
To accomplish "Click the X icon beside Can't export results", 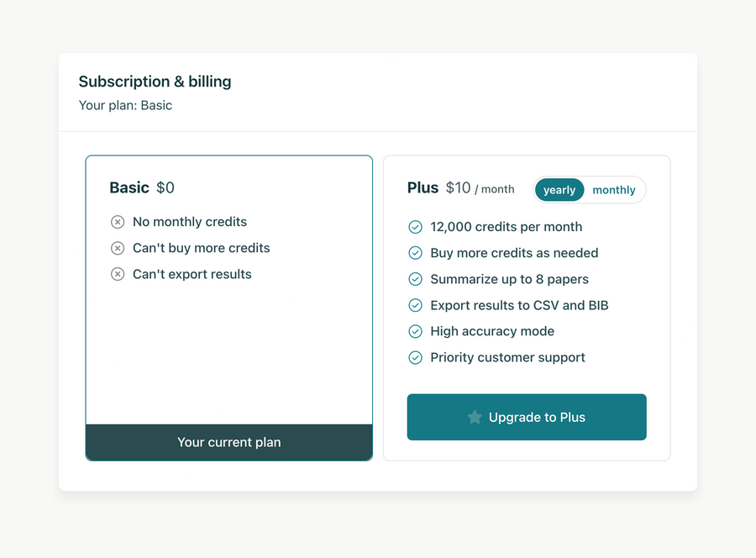I will point(118,274).
